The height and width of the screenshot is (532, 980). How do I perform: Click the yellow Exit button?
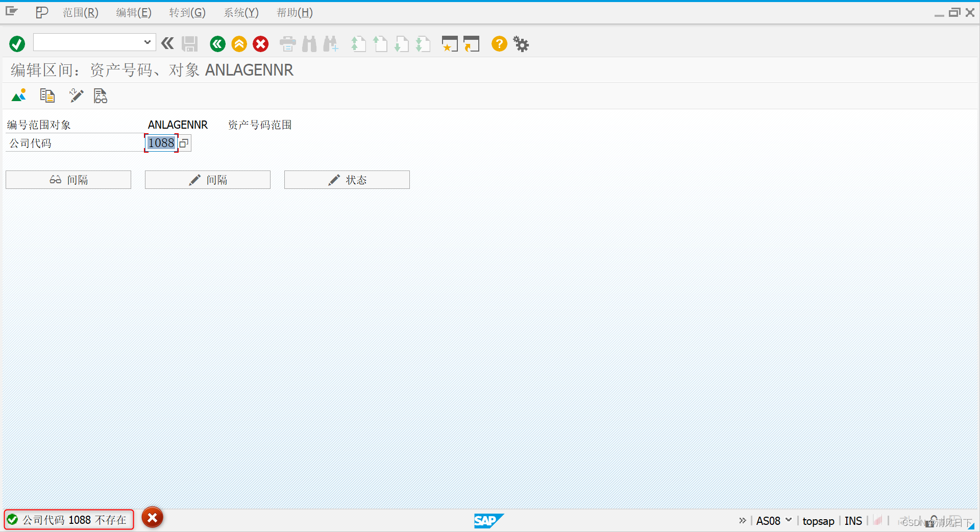coord(239,44)
